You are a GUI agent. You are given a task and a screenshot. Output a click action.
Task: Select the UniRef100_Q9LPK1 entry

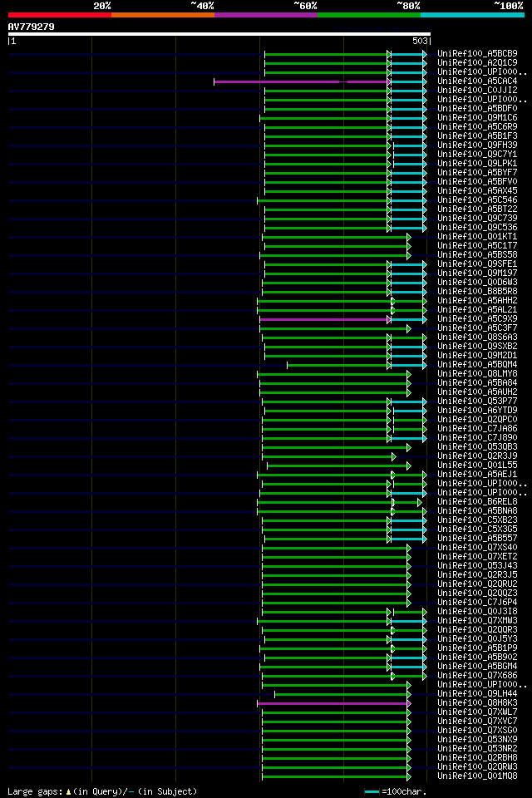click(x=477, y=164)
